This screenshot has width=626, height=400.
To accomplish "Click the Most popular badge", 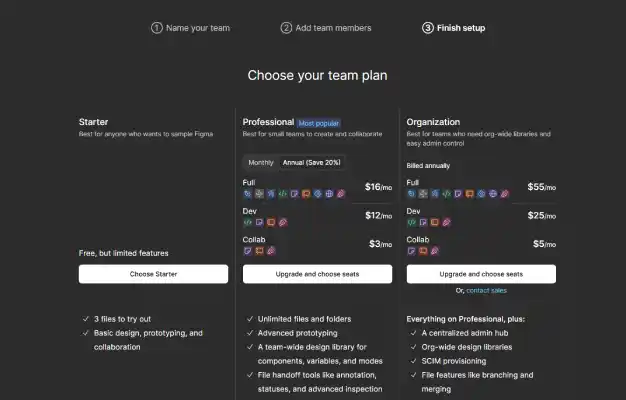I will coord(319,123).
